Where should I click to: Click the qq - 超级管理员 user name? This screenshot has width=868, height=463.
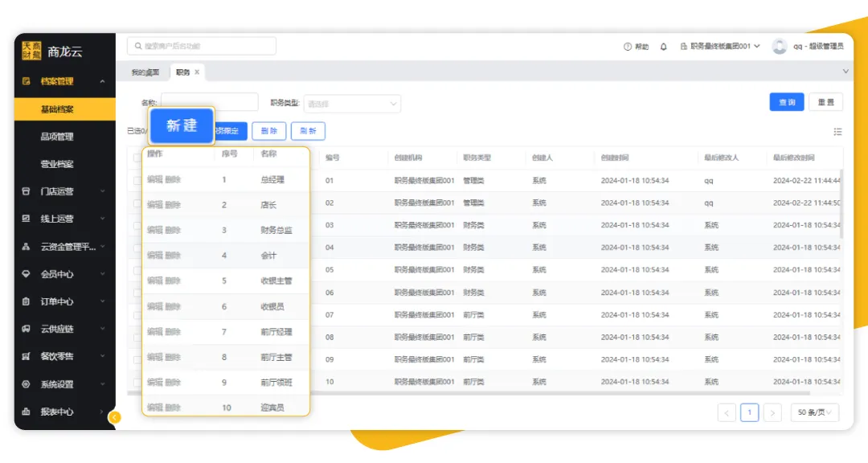(818, 47)
